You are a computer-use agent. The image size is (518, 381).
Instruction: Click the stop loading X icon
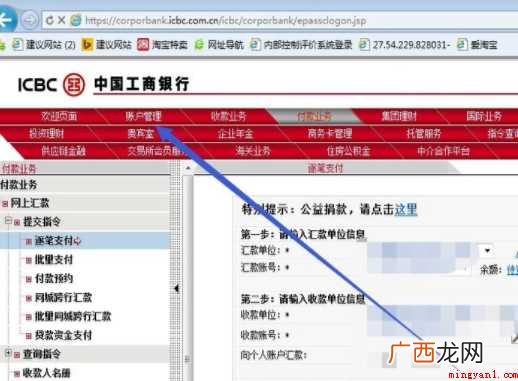click(x=61, y=20)
